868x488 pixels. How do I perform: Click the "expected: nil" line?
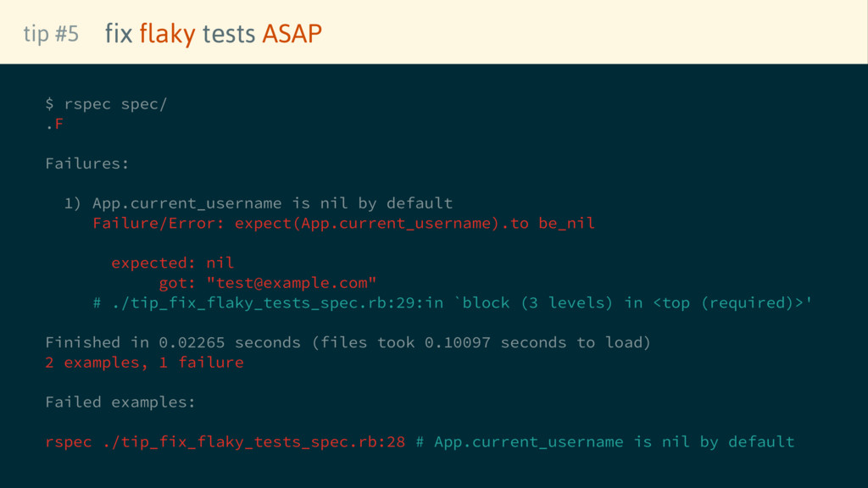point(172,263)
